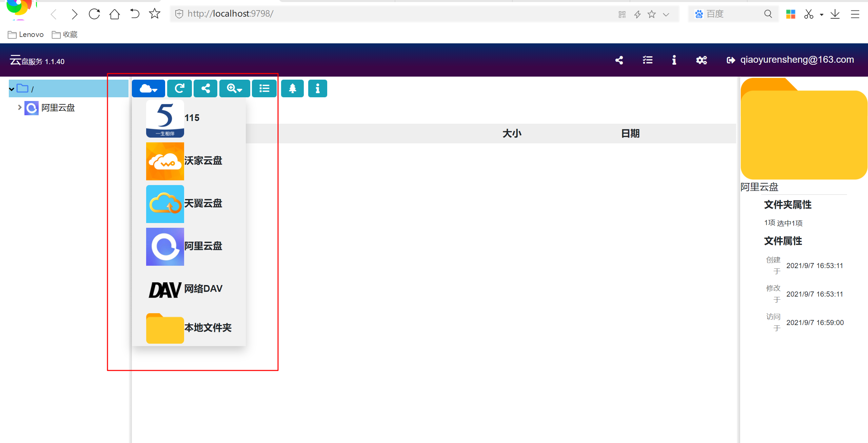This screenshot has width=868, height=443.
Task: Expand the 阿里云盘 tree node
Action: pos(19,107)
